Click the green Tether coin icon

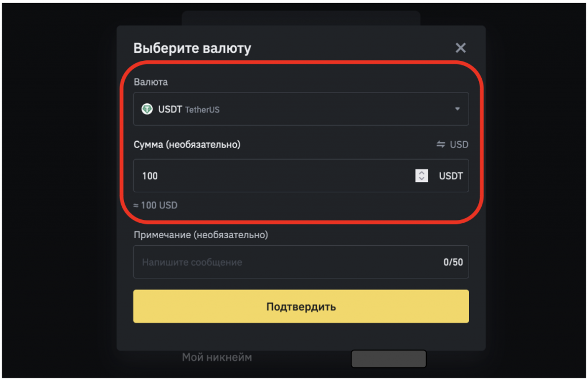coord(147,109)
